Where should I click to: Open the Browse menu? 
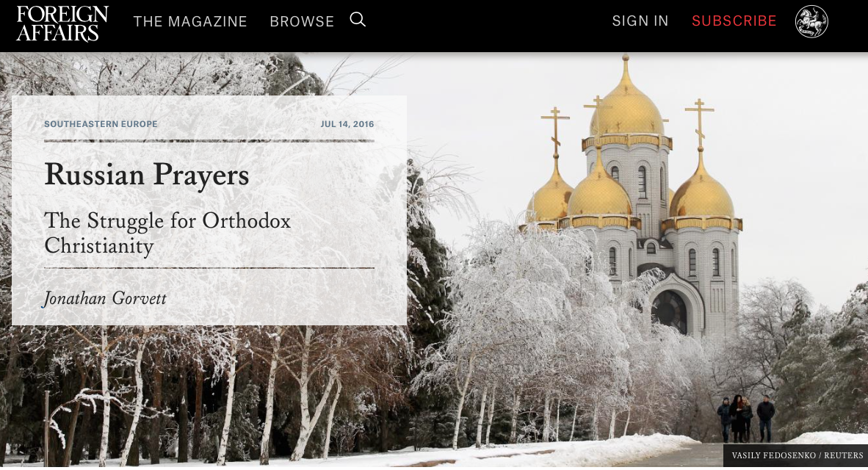tap(302, 21)
